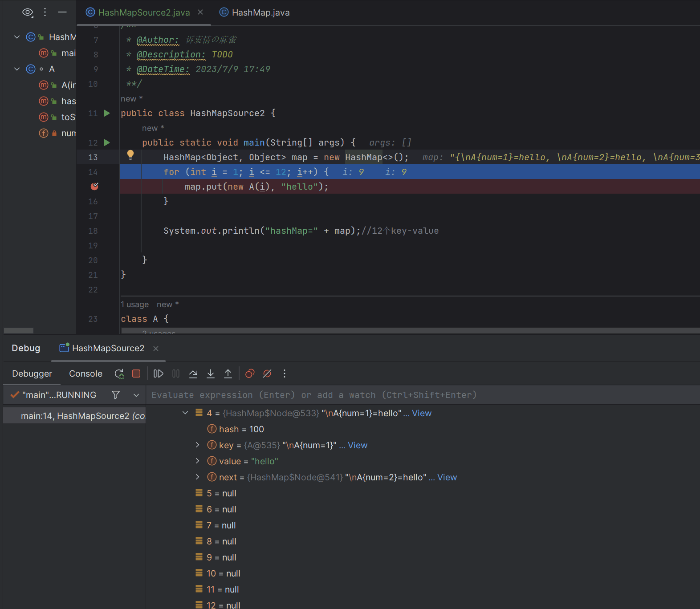Collapse table node 4 in variables
The width and height of the screenshot is (700, 609).
click(x=185, y=413)
